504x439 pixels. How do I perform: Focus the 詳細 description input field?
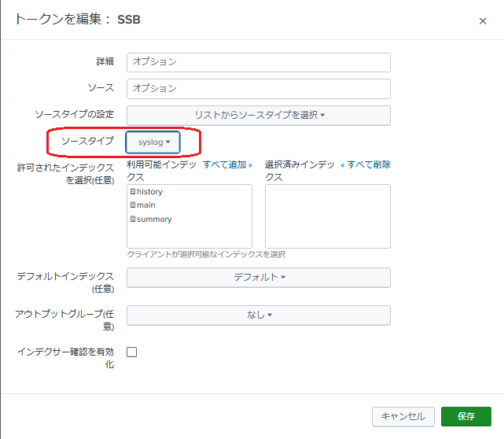click(x=259, y=62)
